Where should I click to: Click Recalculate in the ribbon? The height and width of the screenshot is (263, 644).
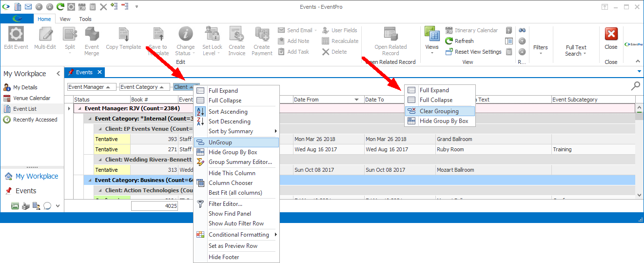pos(340,41)
